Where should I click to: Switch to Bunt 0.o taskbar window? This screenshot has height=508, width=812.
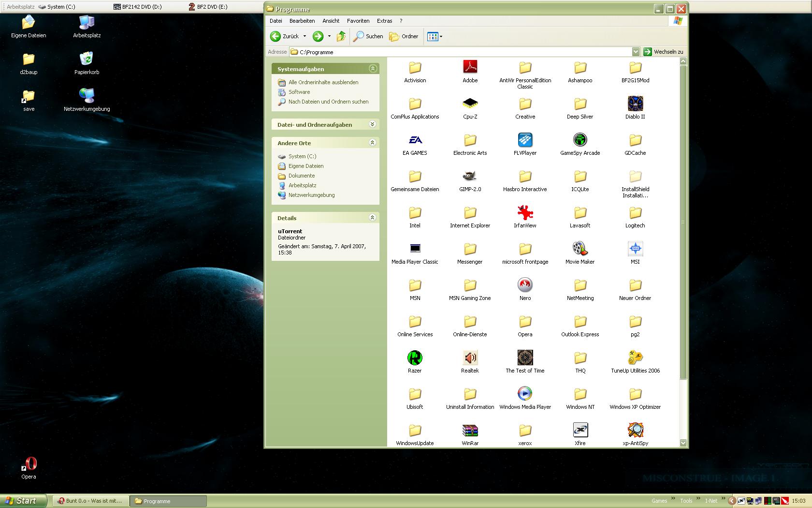pos(90,501)
